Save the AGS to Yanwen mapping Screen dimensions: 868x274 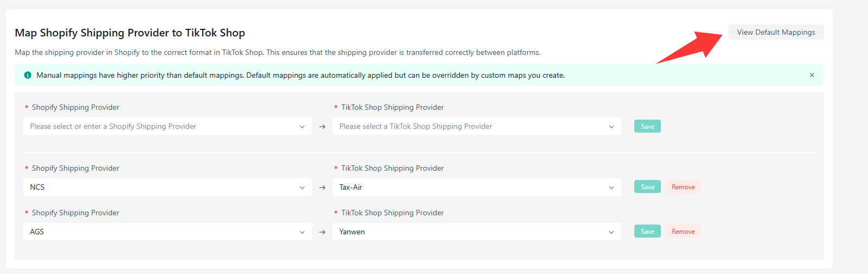click(647, 232)
